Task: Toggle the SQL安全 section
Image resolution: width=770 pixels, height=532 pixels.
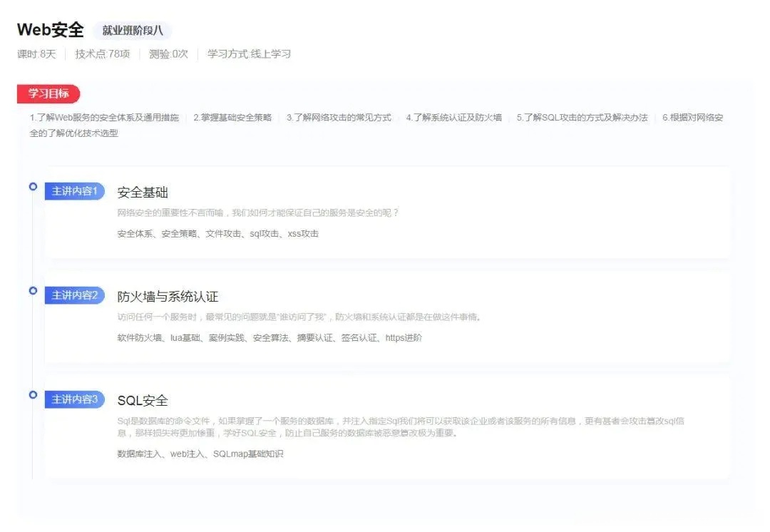Action: [143, 400]
